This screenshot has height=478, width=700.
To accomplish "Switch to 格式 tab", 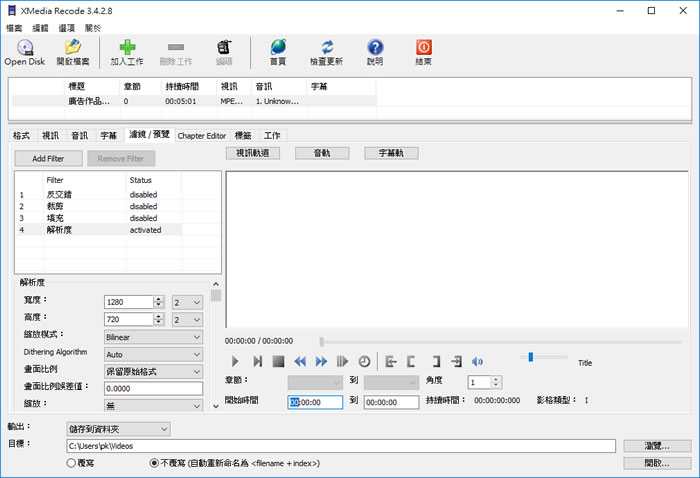I will pyautogui.click(x=21, y=136).
